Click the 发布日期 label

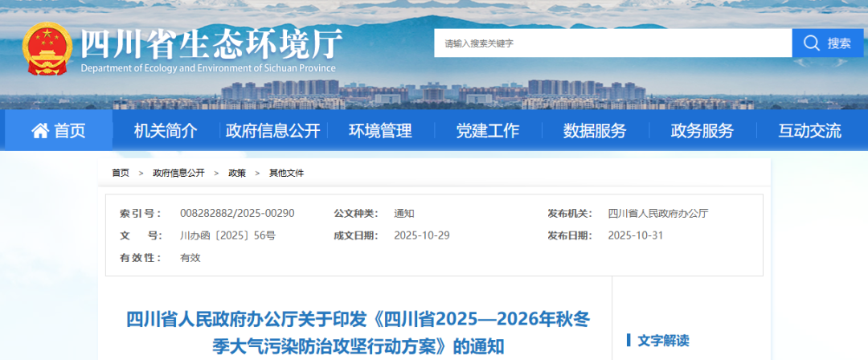570,236
